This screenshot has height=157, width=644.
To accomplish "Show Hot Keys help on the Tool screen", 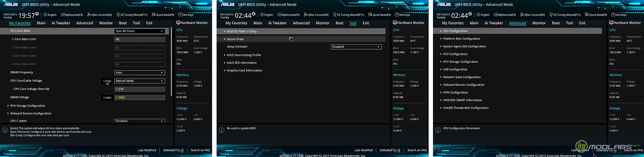I will (402, 15).
